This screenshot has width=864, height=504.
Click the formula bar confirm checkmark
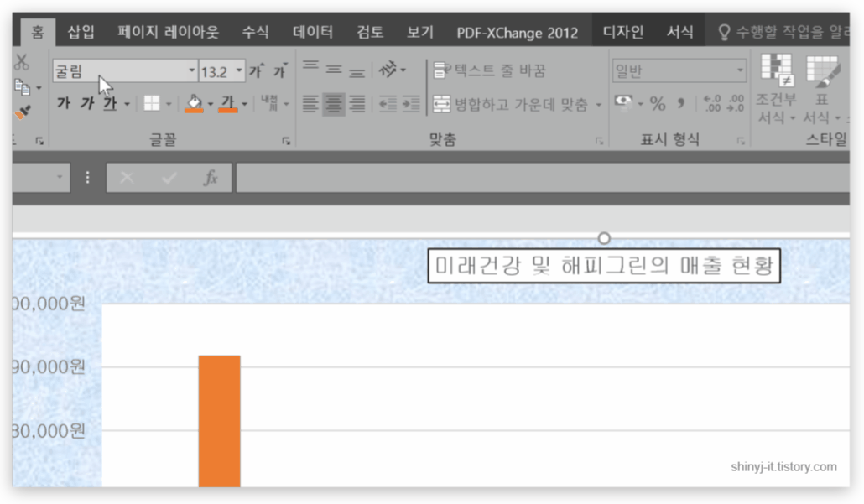(x=169, y=178)
